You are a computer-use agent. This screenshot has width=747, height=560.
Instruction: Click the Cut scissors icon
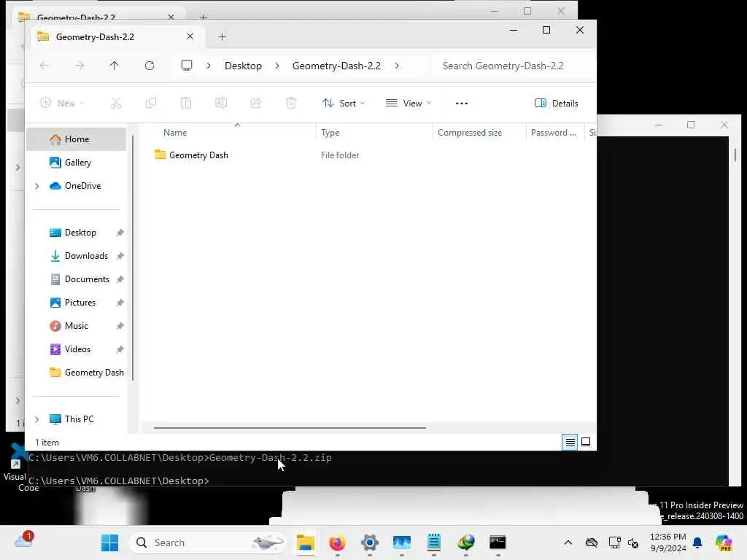[x=116, y=103]
